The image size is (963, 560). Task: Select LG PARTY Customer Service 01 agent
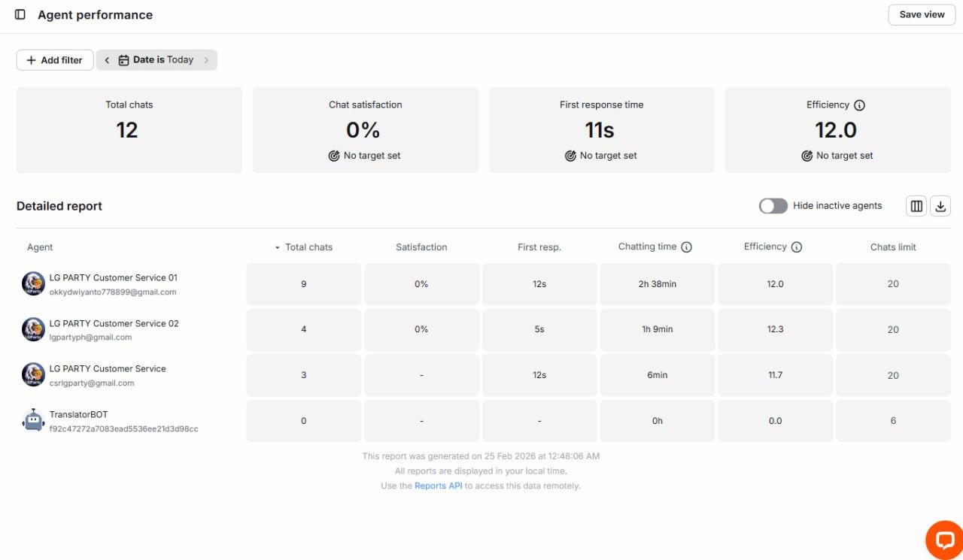pyautogui.click(x=113, y=278)
